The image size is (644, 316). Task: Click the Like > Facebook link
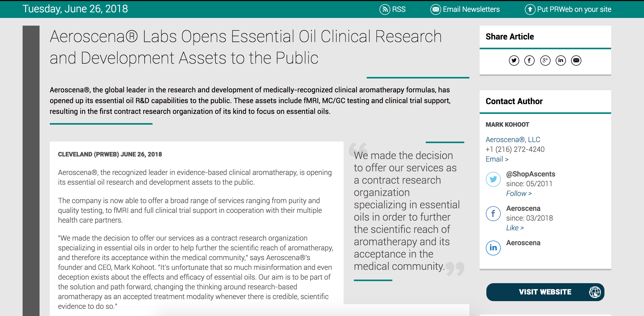pos(515,228)
